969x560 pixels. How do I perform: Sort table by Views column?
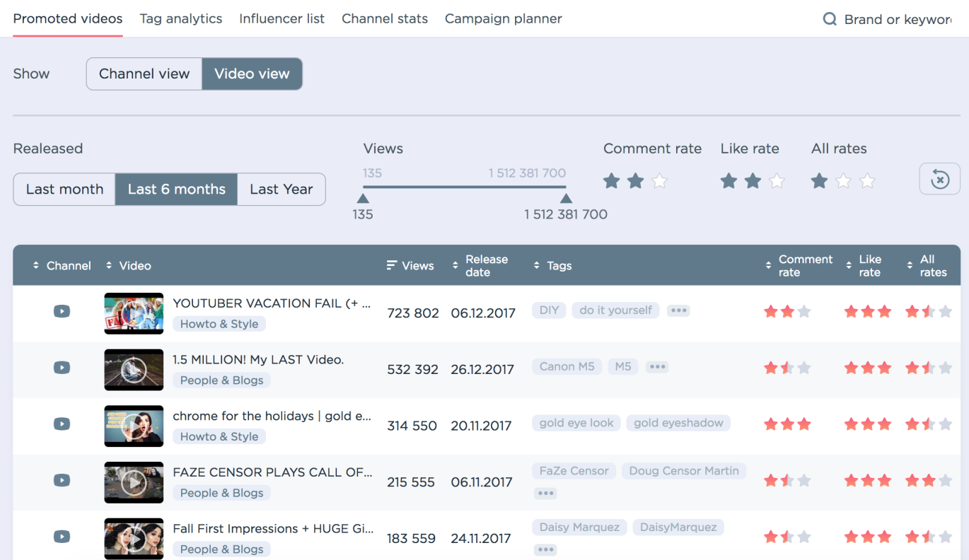410,266
